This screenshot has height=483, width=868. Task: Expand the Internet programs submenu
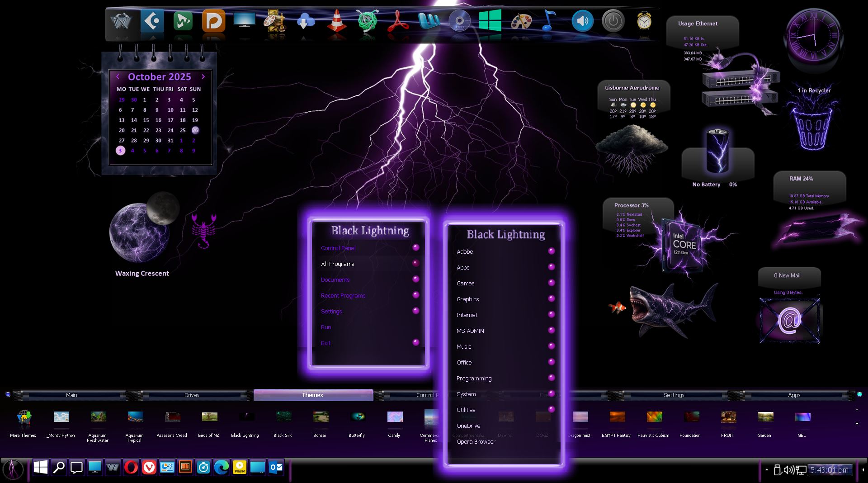(x=467, y=315)
